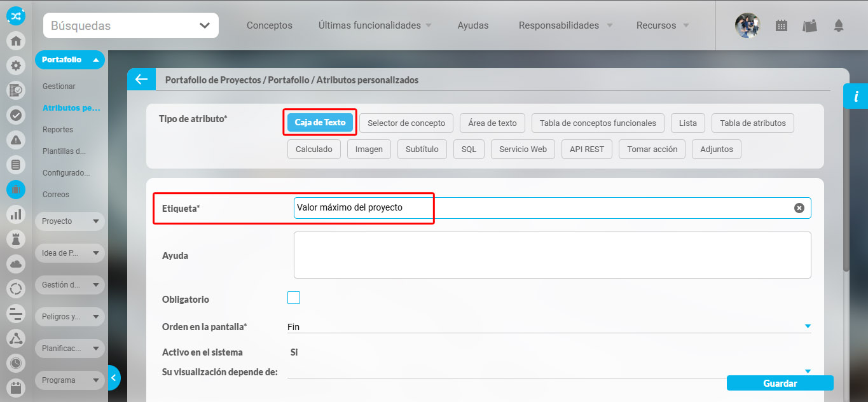The width and height of the screenshot is (868, 402).
Task: Expand the Proyecto sidebar section
Action: click(69, 221)
